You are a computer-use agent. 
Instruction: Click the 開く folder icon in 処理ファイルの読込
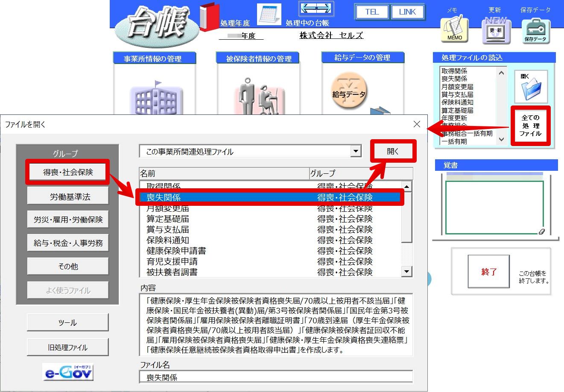click(531, 87)
